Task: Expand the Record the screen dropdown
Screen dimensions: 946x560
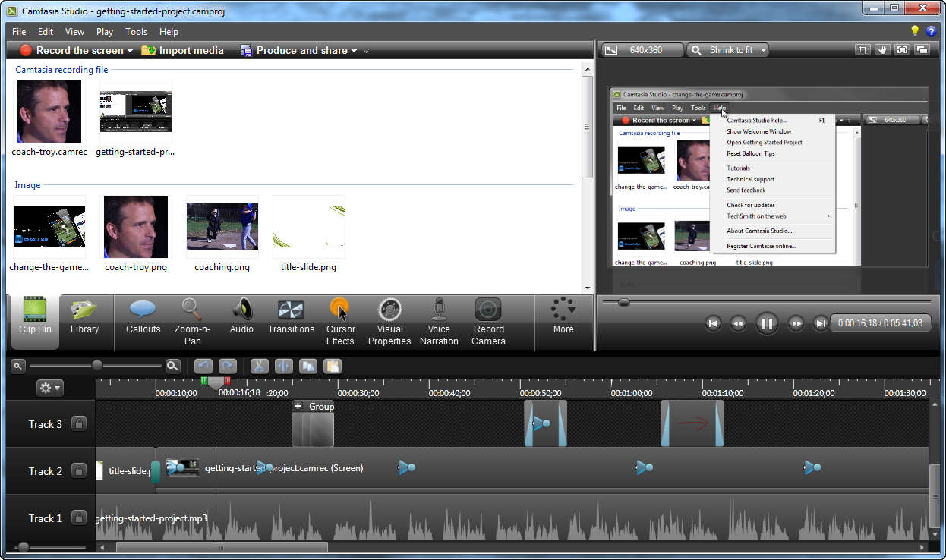Action: (130, 51)
